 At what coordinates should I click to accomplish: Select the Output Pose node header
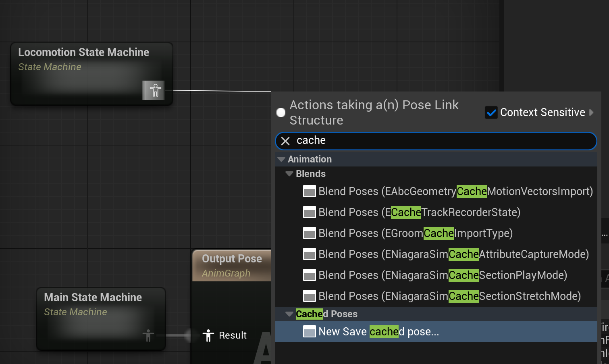click(232, 265)
